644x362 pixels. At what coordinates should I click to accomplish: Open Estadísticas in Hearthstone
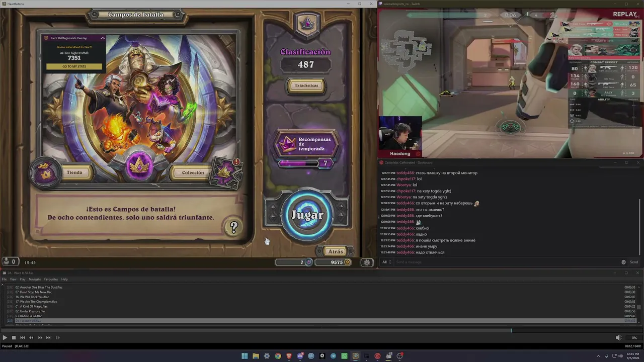306,85
